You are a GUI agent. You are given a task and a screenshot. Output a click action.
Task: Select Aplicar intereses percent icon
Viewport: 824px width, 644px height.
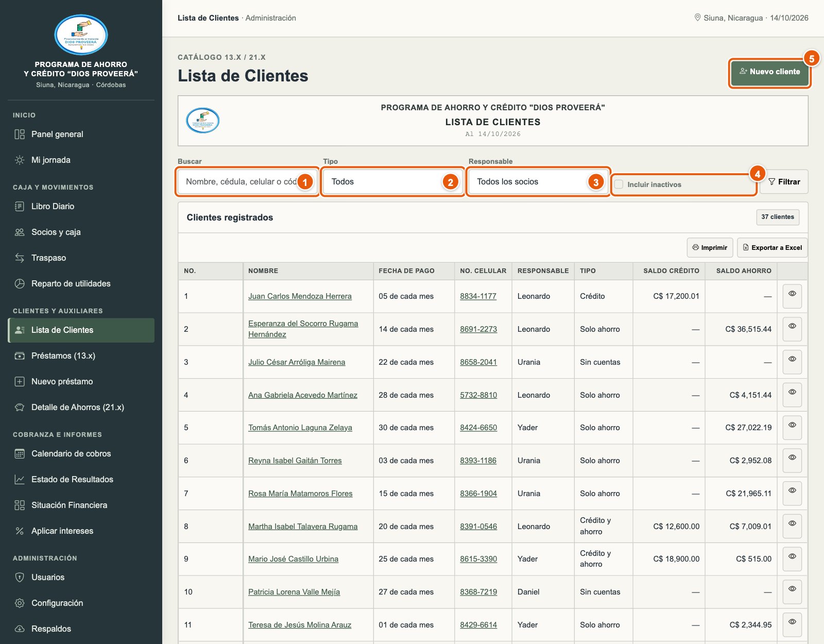coord(20,531)
